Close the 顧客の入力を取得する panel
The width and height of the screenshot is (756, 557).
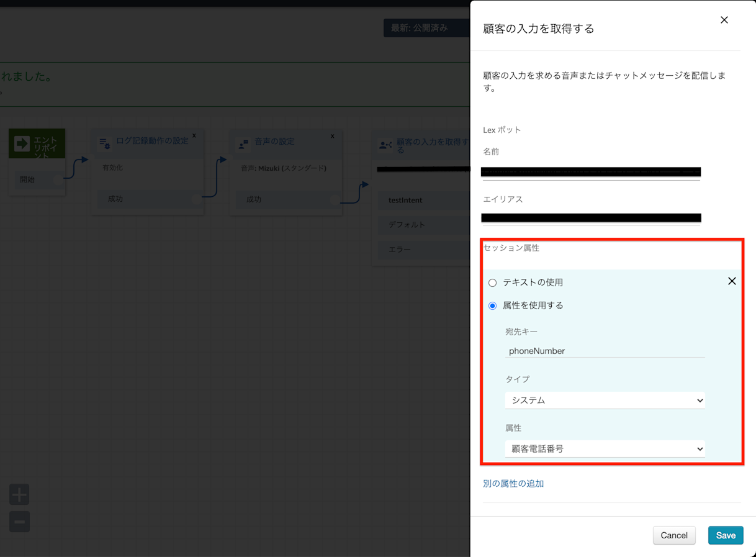tap(724, 19)
